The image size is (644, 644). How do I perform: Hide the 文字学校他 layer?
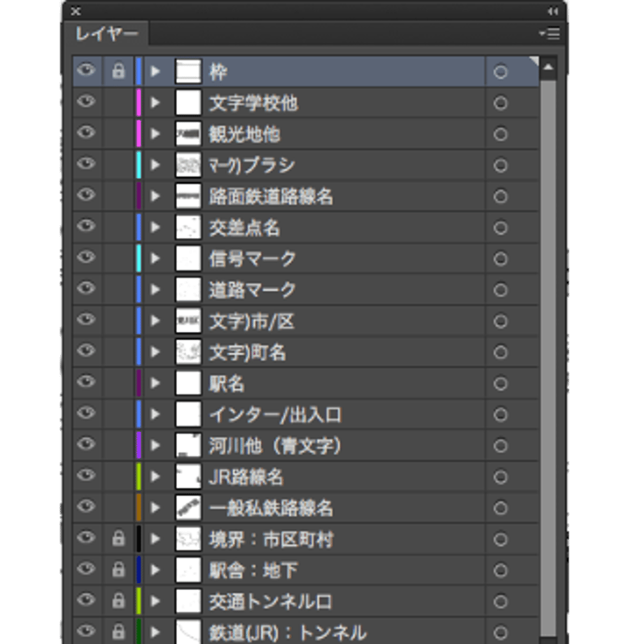coord(86,101)
